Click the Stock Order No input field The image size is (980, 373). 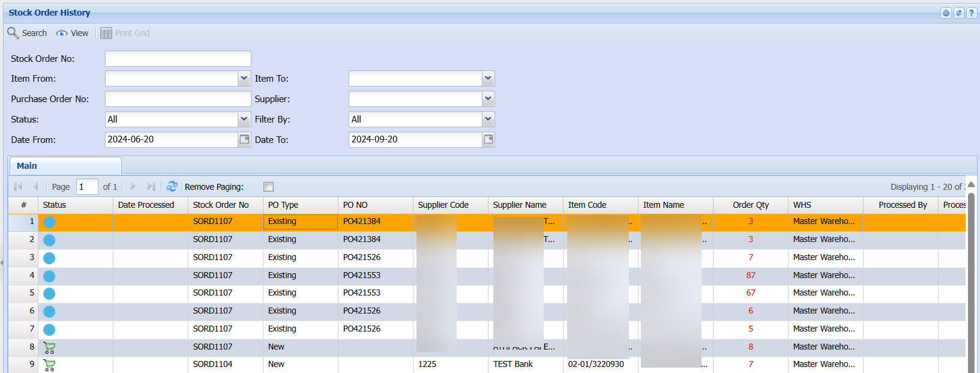point(178,58)
